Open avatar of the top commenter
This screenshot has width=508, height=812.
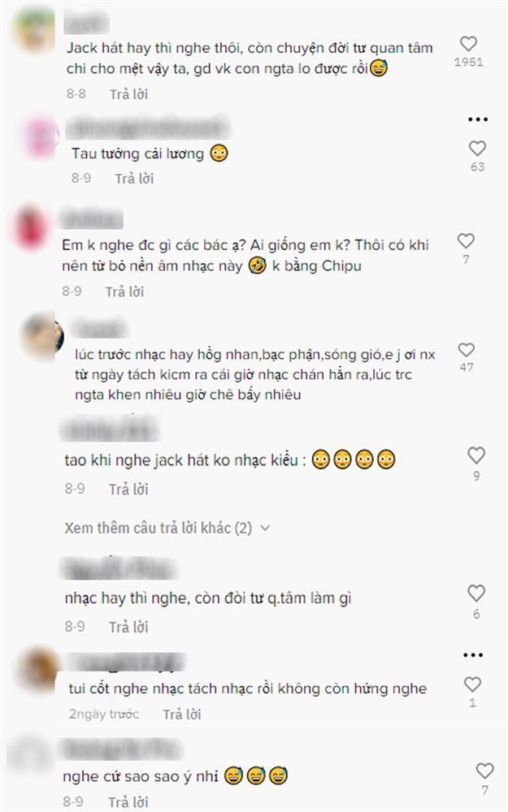33,29
